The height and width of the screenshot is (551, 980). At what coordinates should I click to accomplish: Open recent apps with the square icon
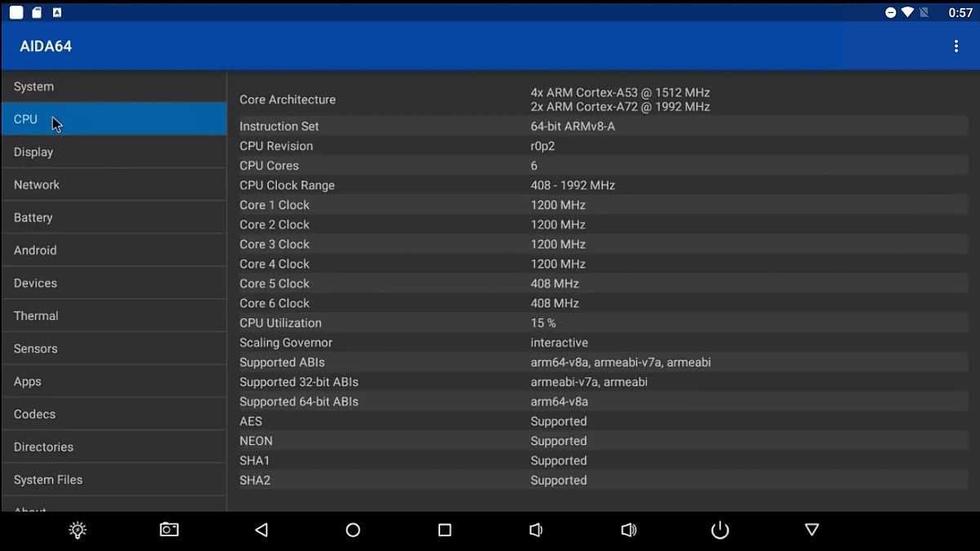pos(444,530)
